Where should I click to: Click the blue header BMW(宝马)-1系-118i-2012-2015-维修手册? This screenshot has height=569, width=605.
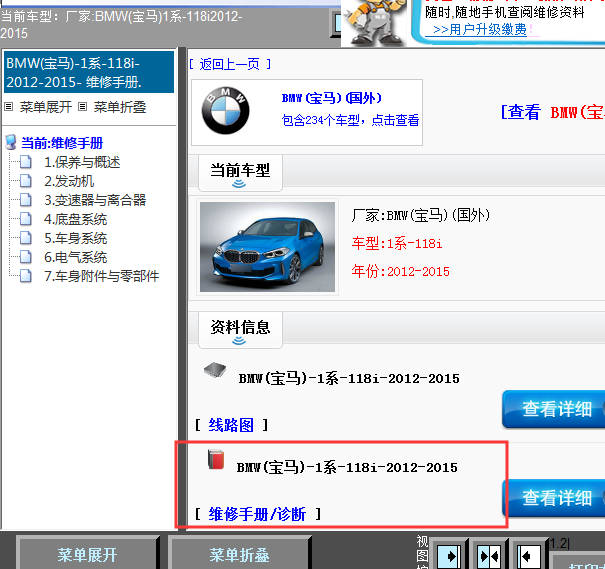point(89,72)
